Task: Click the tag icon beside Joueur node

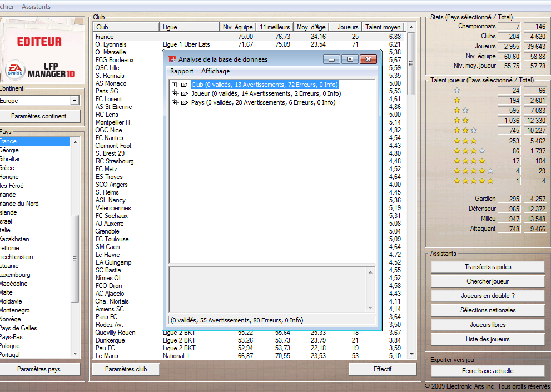Action: [x=184, y=93]
